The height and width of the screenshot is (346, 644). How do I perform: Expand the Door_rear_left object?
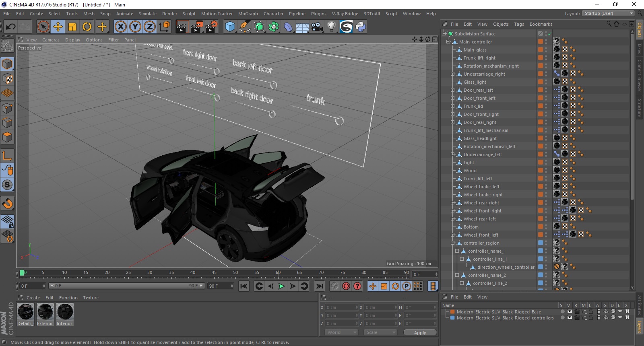[x=453, y=90]
